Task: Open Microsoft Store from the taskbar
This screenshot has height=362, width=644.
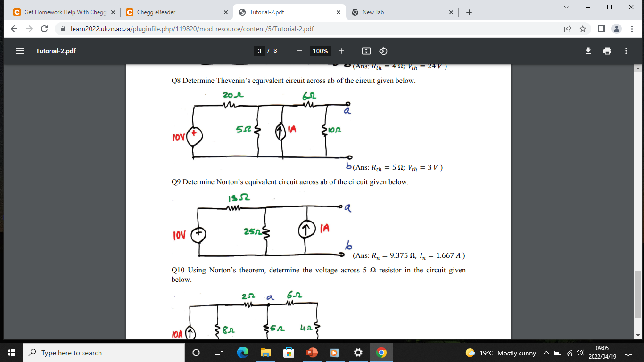Action: (x=289, y=353)
